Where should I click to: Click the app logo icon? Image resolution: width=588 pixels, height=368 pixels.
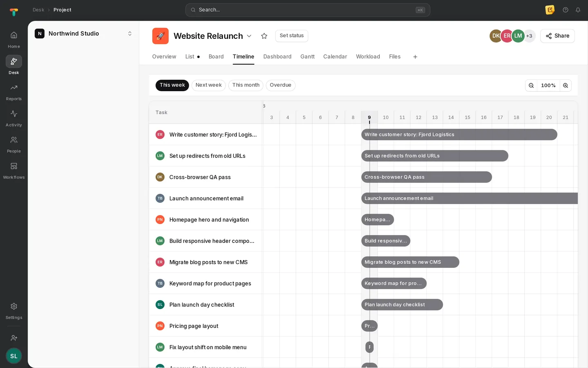coord(14,11)
